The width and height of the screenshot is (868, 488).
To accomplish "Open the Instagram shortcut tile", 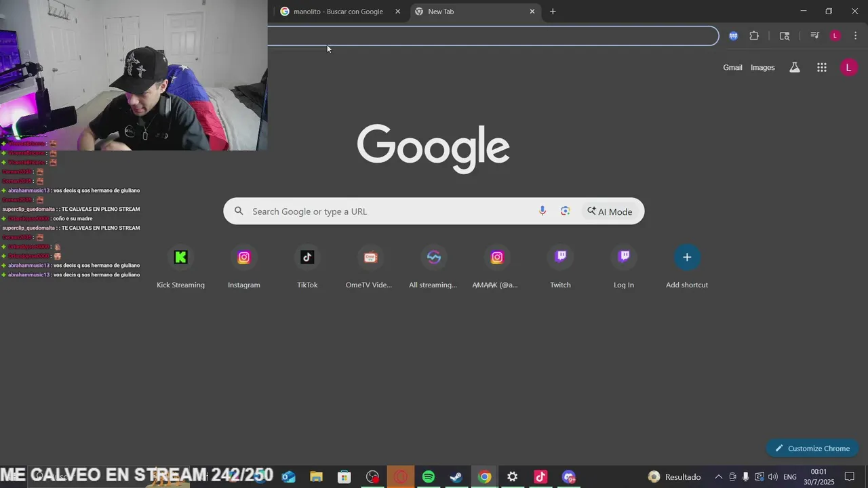I will [244, 267].
